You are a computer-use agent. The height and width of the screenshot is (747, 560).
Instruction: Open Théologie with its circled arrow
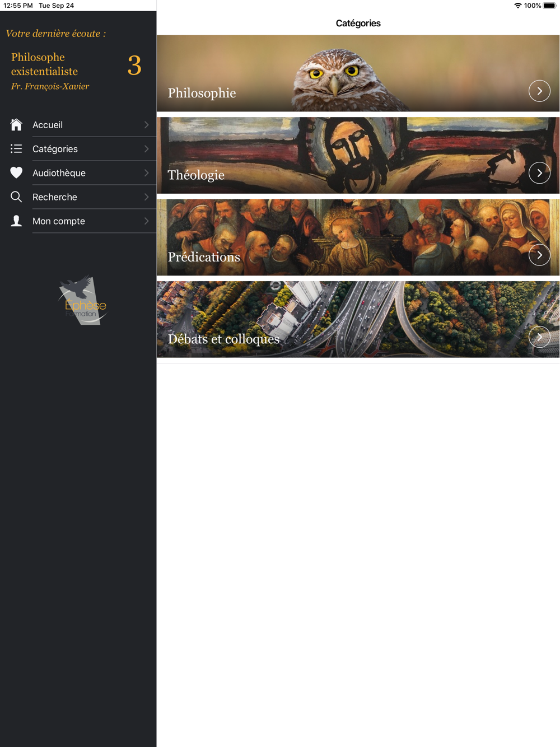click(539, 173)
